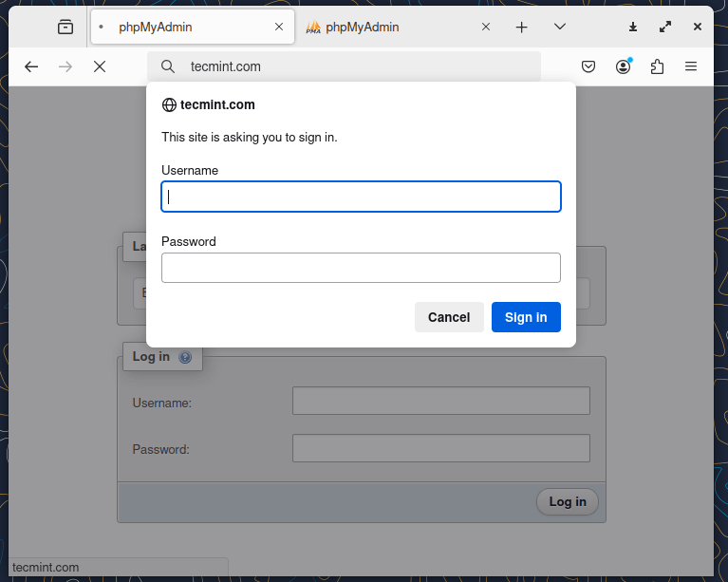This screenshot has height=582, width=728.
Task: Switch to the first phpMyAdmin tab
Action: (x=180, y=28)
